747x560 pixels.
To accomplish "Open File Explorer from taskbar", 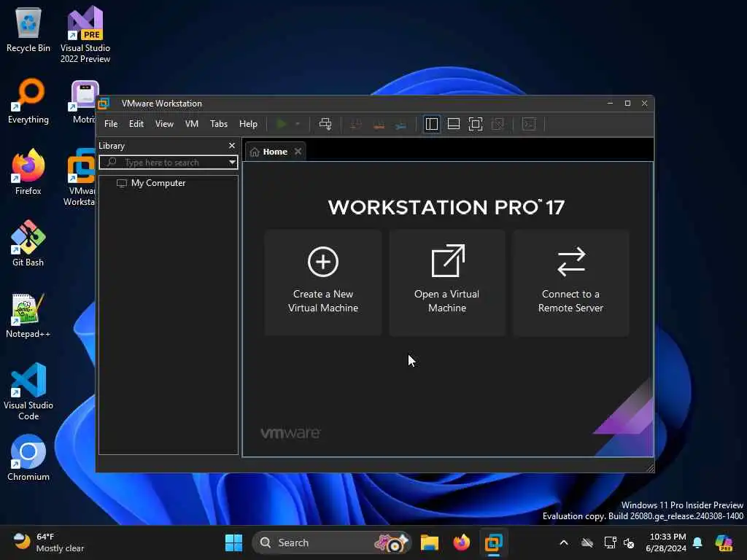I will pos(429,542).
